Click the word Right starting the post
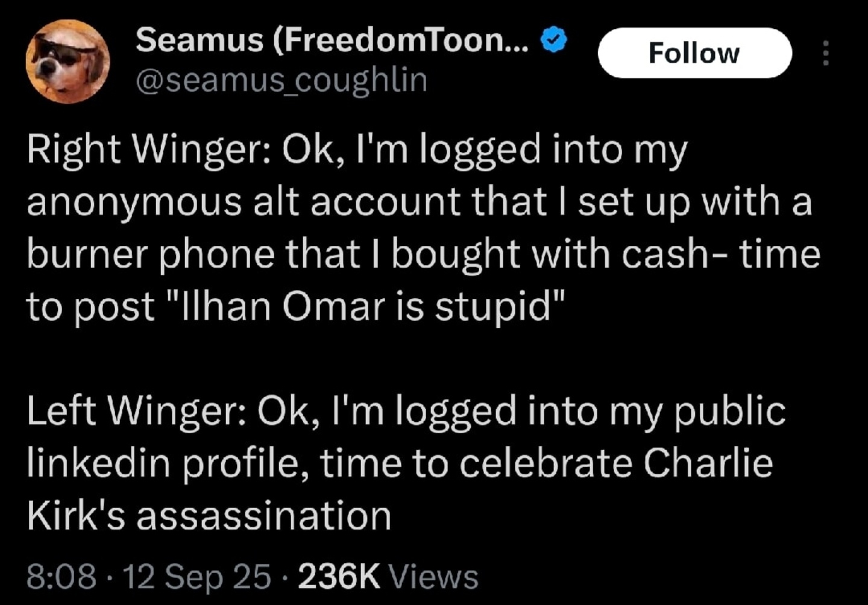 click(x=73, y=150)
